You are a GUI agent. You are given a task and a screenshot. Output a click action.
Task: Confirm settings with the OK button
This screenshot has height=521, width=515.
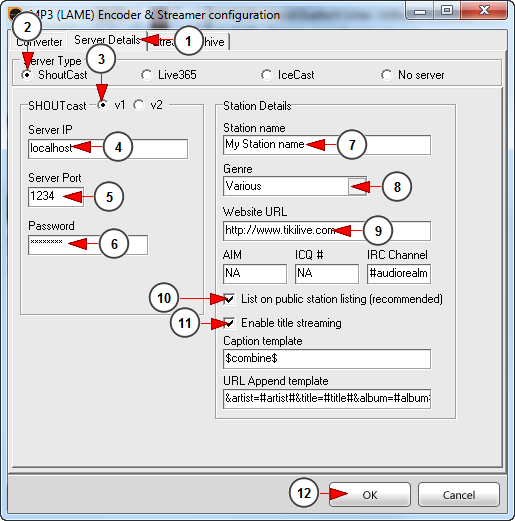point(370,495)
